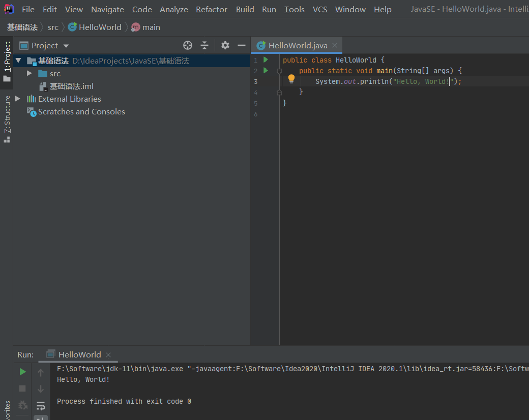Click the locate-in-project crosshair icon
Image resolution: width=529 pixels, height=420 pixels.
[x=188, y=45]
